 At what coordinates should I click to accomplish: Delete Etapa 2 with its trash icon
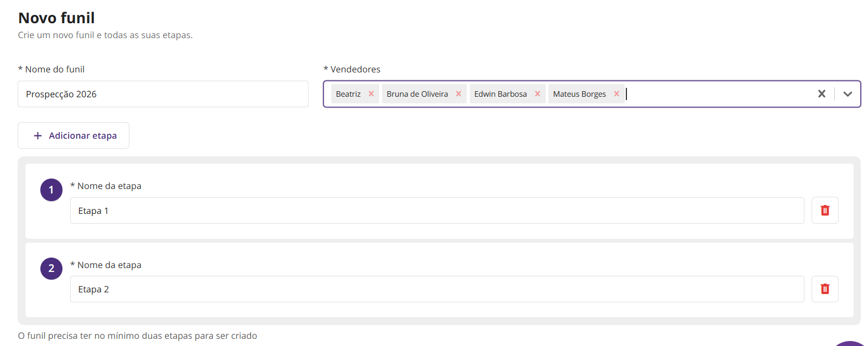click(x=825, y=289)
